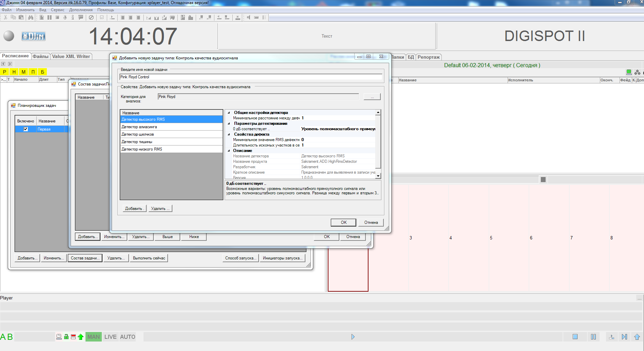Image resolution: width=644 pixels, height=351 pixels.
Task: Switch to AUTO mode
Action: pos(128,337)
